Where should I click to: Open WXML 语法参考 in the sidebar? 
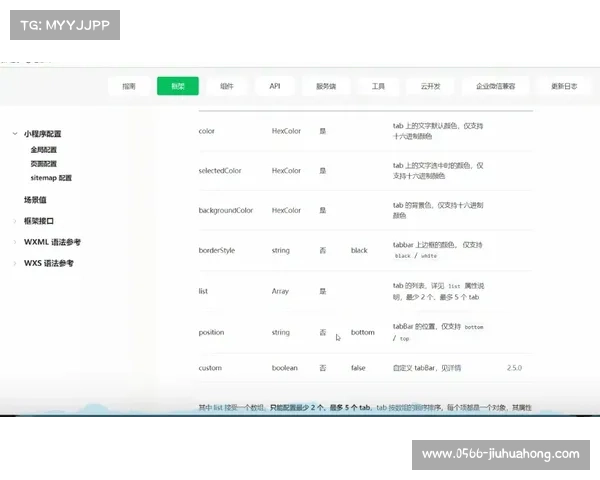click(52, 242)
